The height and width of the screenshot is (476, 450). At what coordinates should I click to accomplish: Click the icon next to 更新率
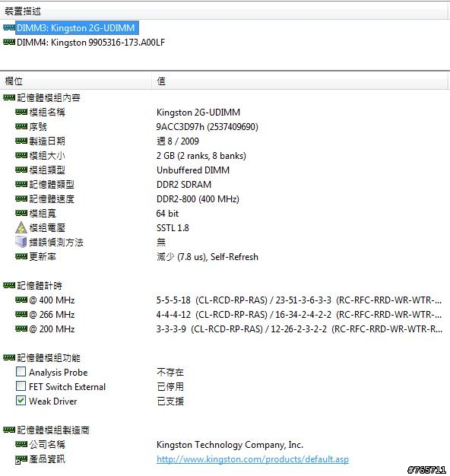tap(21, 256)
